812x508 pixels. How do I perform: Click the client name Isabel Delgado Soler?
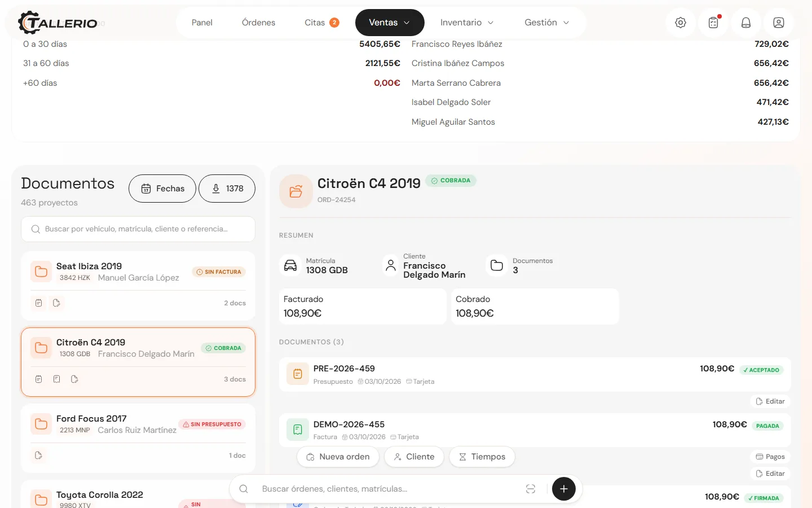[x=451, y=102]
